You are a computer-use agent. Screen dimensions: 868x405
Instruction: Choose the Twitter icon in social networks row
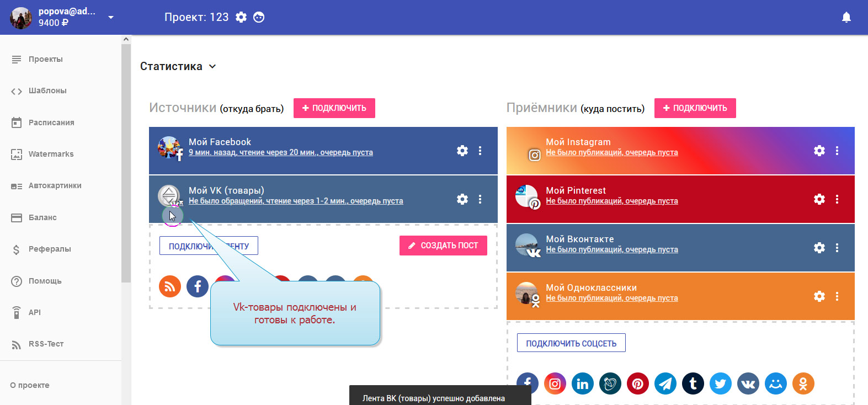[x=721, y=383]
